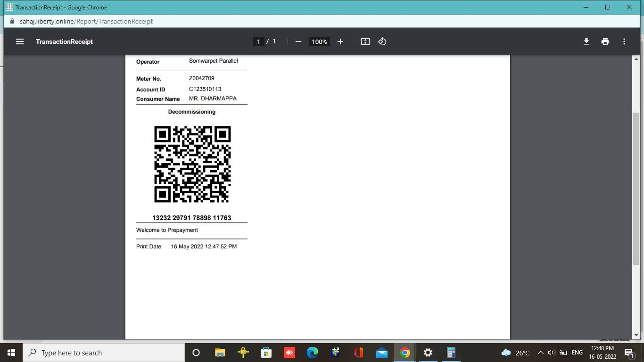Download the transaction receipt PDF
Screen dimensions: 644x362
[586, 41]
